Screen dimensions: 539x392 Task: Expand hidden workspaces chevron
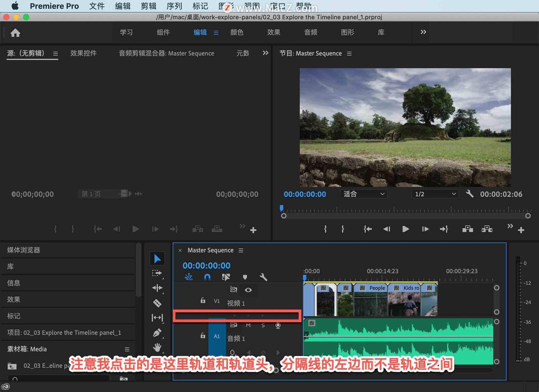pyautogui.click(x=423, y=32)
